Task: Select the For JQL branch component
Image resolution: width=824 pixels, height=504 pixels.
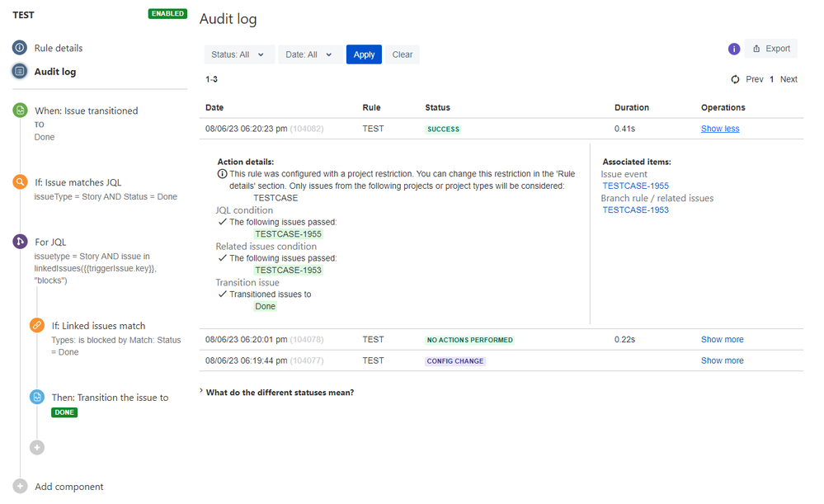Action: coord(50,242)
